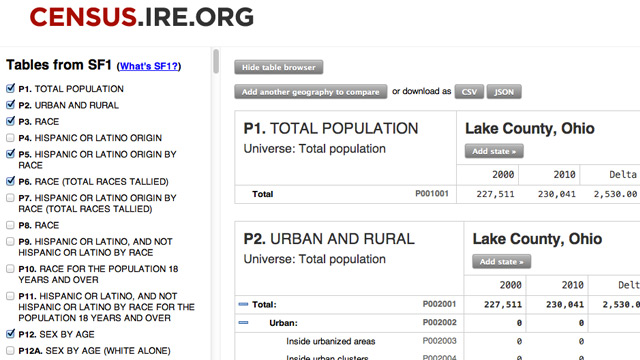Enable P10 race 18 years and over checkbox

11,269
